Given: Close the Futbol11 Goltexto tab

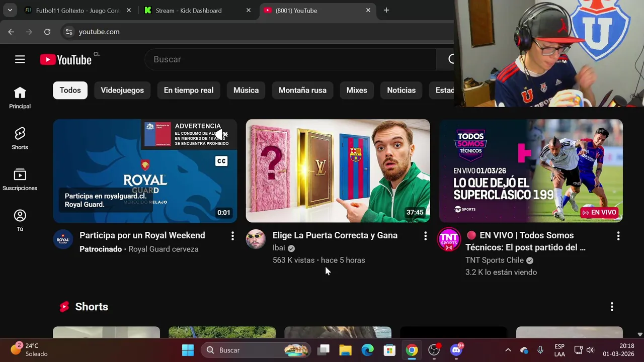Looking at the screenshot, I should point(129,10).
